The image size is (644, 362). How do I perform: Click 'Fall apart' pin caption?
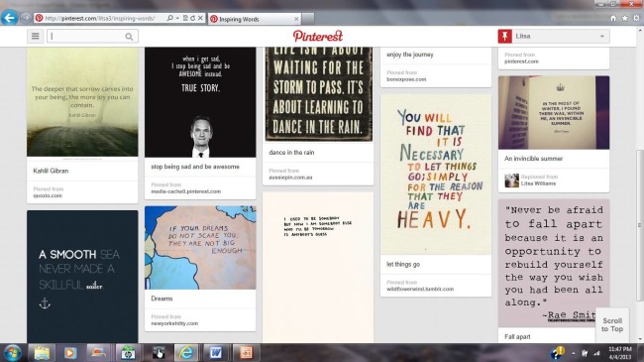pyautogui.click(x=517, y=336)
